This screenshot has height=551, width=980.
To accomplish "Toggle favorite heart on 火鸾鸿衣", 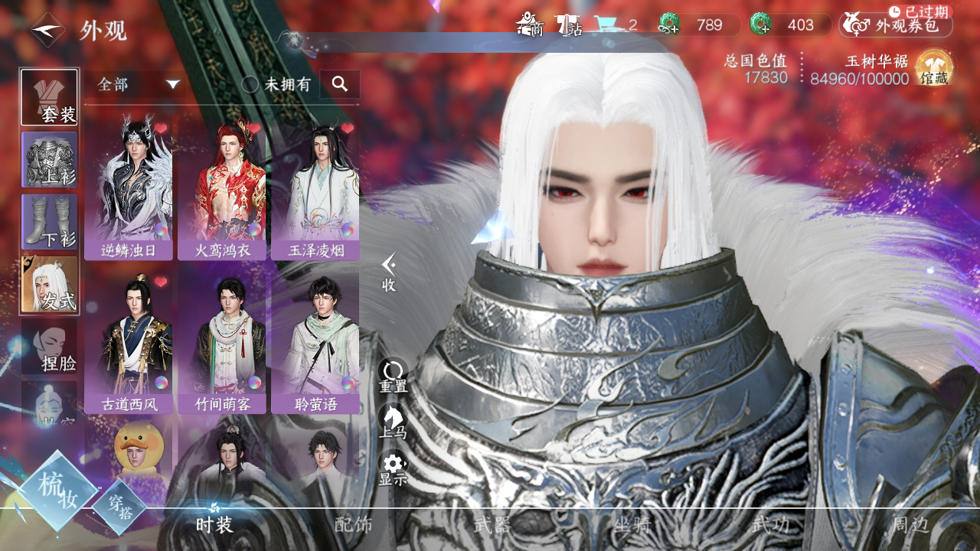I will (254, 129).
